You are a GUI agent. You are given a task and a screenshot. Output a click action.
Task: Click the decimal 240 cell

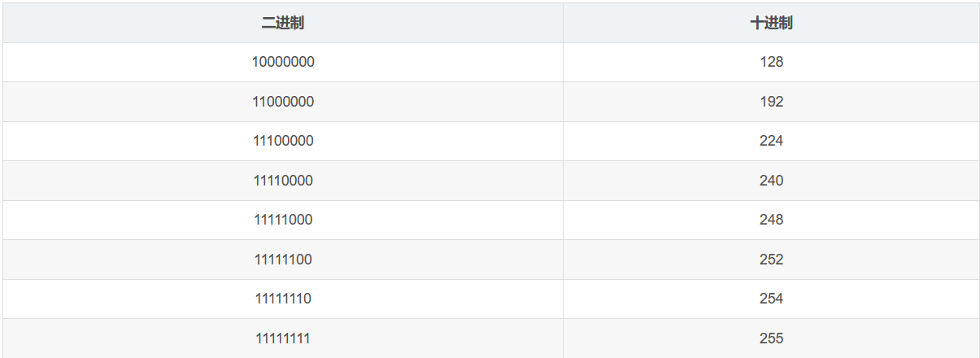tap(770, 181)
